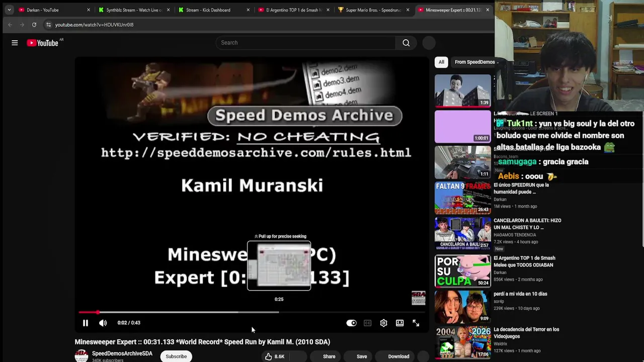
Task: Click the sor4p channel name
Action: pyautogui.click(x=500, y=301)
